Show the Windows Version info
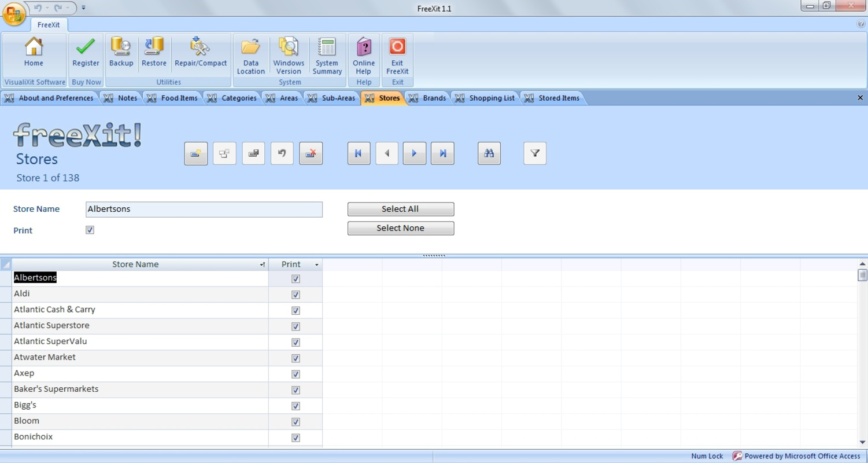 tap(289, 56)
